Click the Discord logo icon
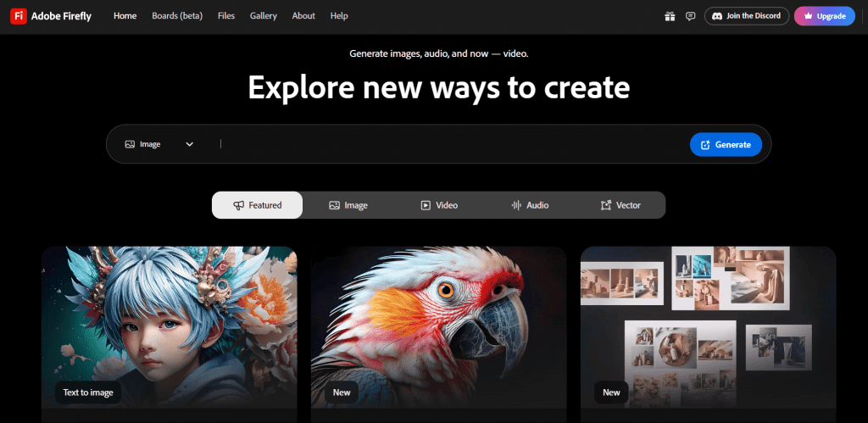 (x=717, y=16)
